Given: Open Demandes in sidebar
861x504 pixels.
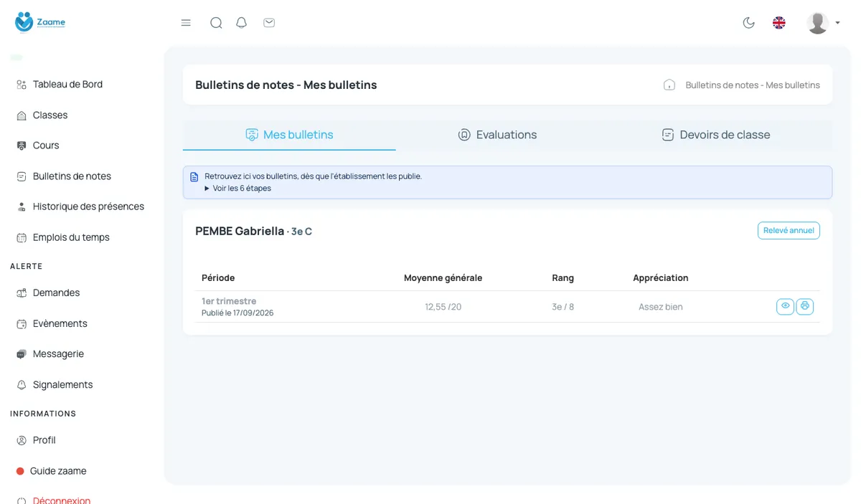Looking at the screenshot, I should (x=56, y=293).
